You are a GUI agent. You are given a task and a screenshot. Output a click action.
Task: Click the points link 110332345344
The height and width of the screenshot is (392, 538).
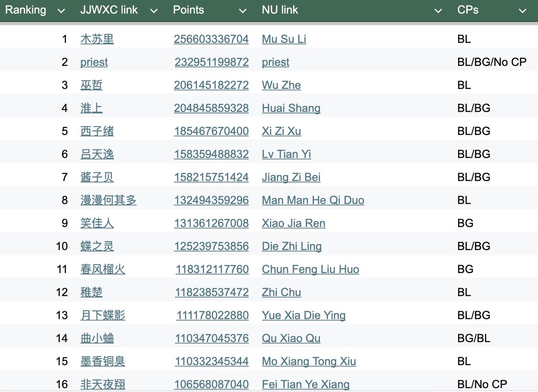coord(212,362)
